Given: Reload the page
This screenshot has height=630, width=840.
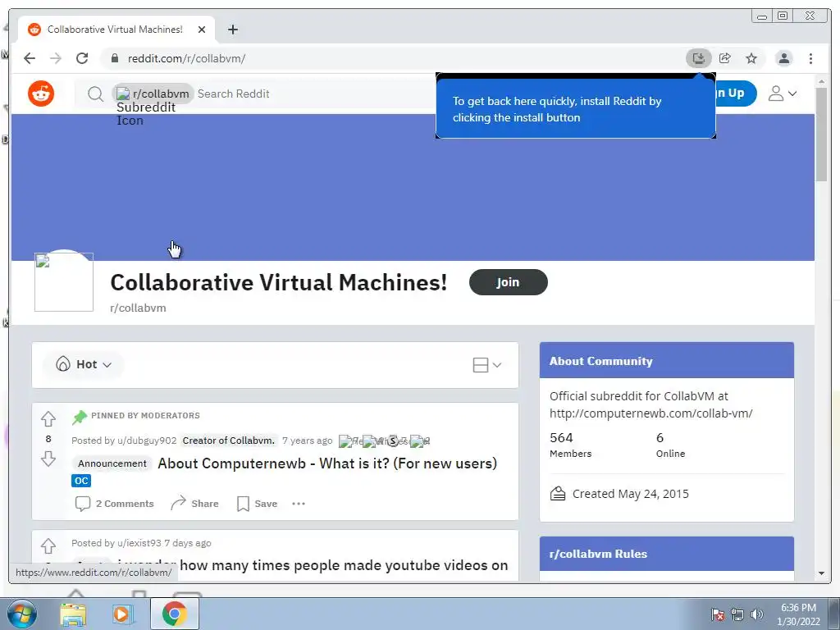Looking at the screenshot, I should coord(82,58).
